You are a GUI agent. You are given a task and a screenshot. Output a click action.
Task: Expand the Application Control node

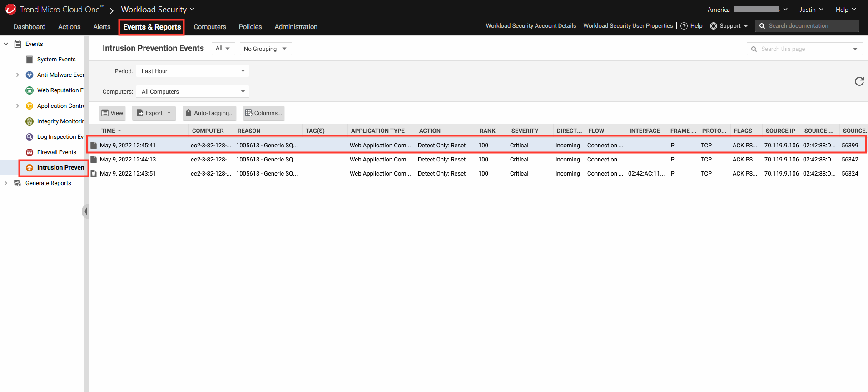pos(18,106)
